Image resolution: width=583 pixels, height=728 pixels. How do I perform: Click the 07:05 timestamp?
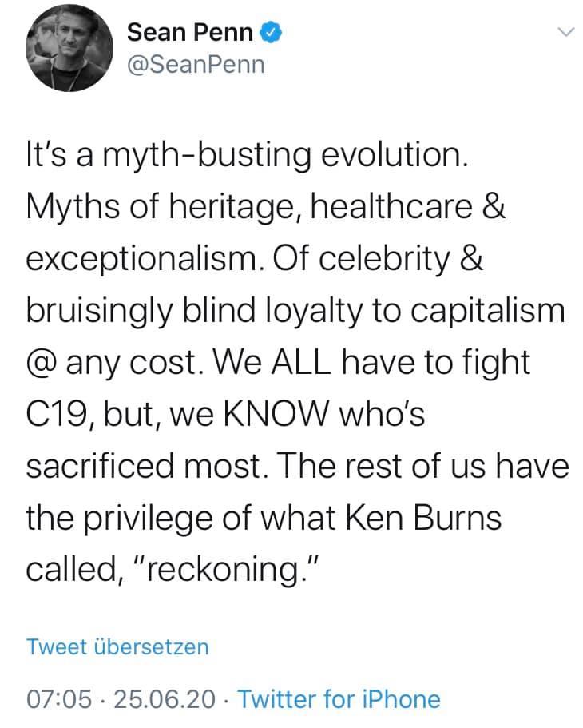[x=59, y=700]
